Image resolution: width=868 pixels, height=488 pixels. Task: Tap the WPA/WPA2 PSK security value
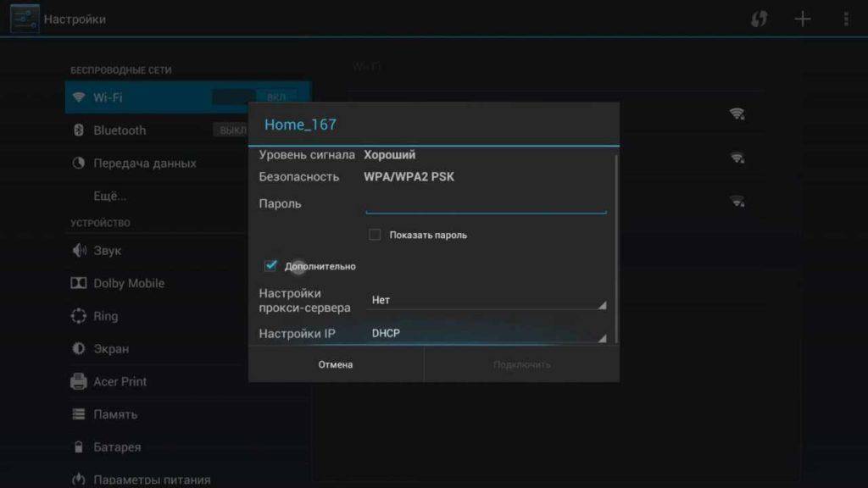pyautogui.click(x=409, y=176)
